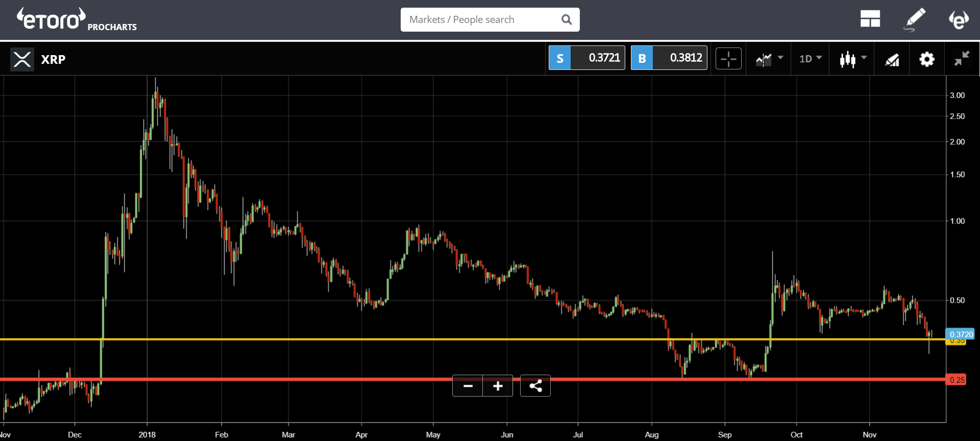Click the Oct label on time axis
This screenshot has height=441, width=980.
pyautogui.click(x=796, y=434)
